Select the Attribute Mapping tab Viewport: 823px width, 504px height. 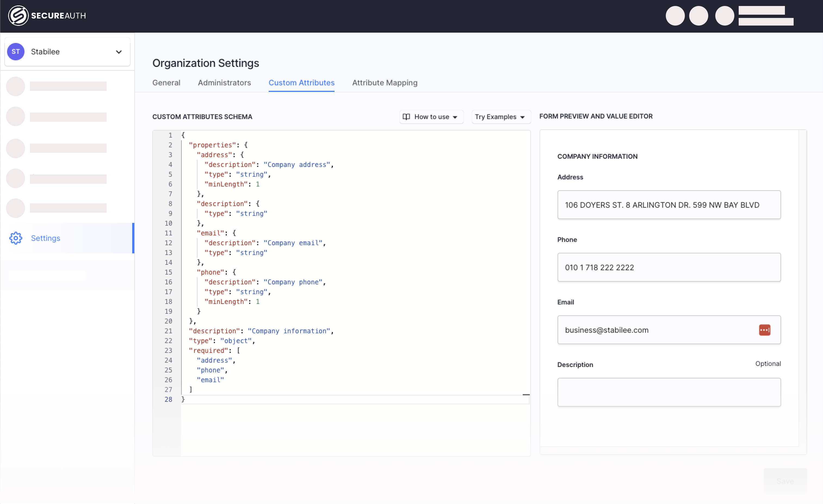tap(385, 82)
